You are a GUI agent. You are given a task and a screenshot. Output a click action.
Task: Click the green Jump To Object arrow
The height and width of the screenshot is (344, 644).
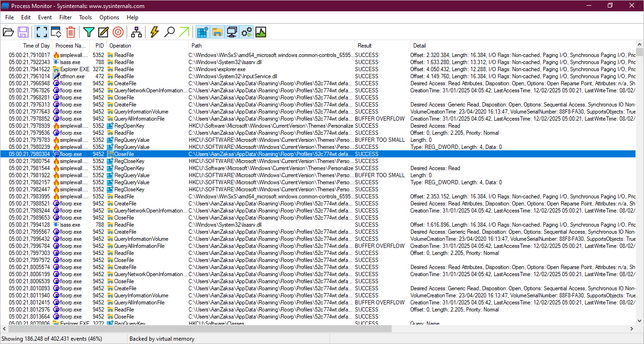[184, 32]
